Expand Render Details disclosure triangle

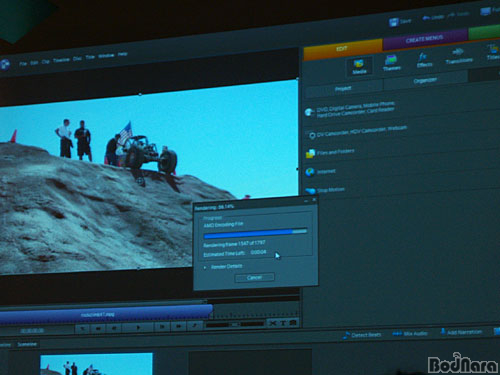(205, 267)
